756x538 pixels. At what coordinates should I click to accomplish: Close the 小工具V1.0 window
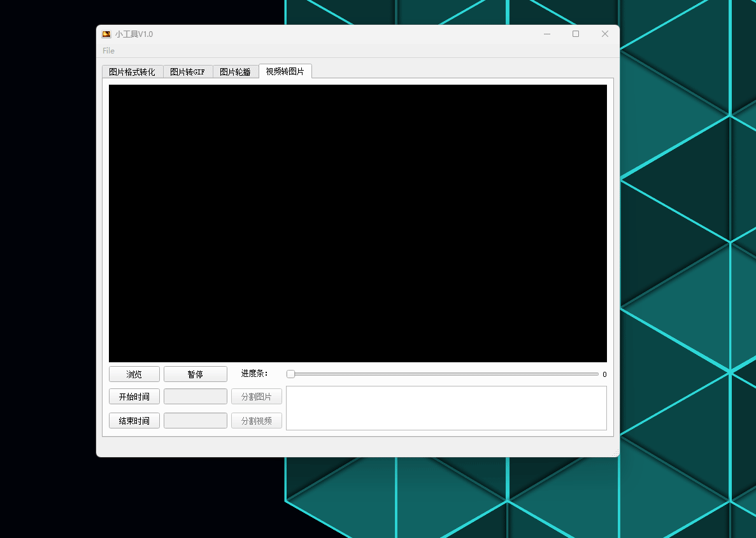[604, 34]
